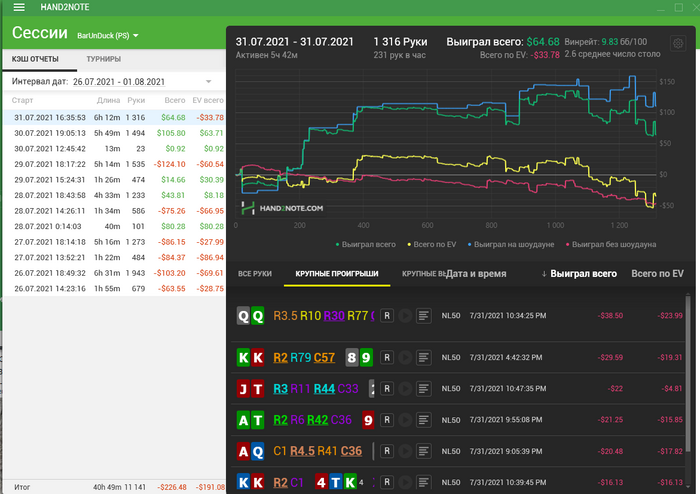The height and width of the screenshot is (494, 700).
Task: Open session graph settings gear
Action: pos(678,43)
